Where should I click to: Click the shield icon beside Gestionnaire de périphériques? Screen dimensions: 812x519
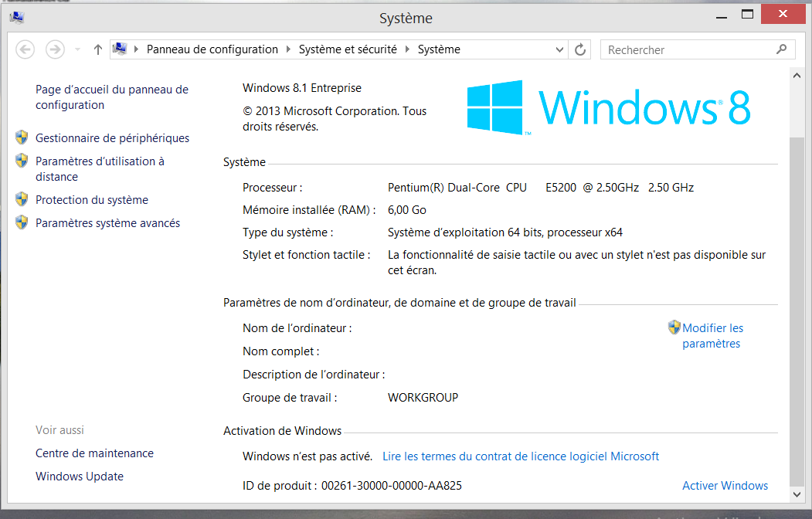(21, 137)
